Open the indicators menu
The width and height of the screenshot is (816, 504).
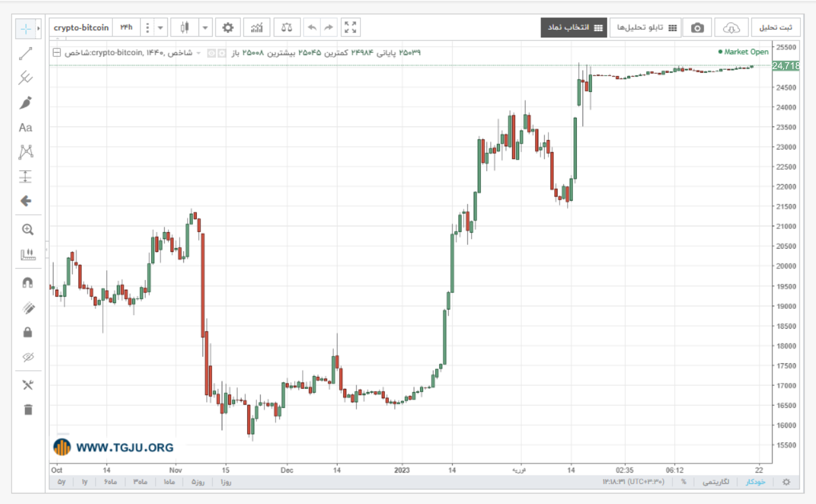[257, 28]
